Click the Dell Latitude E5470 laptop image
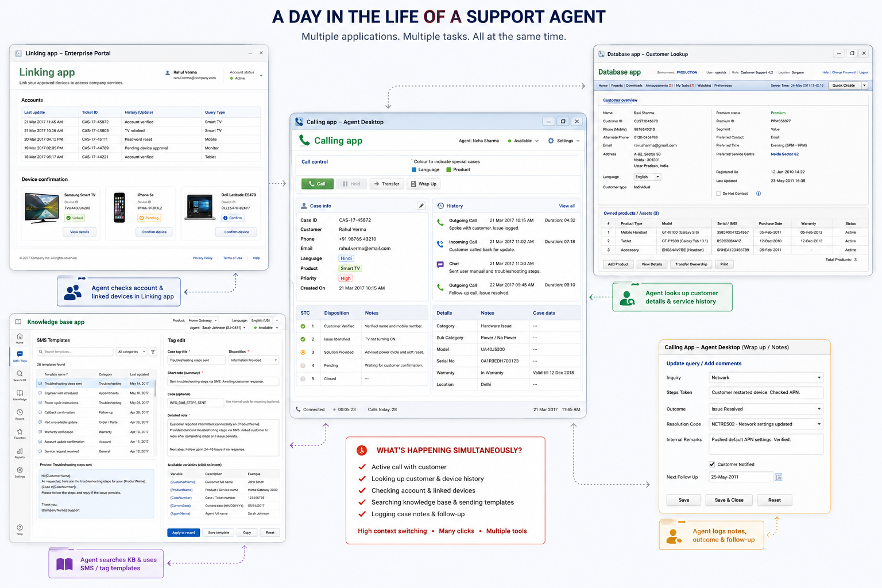This screenshot has width=882, height=588. coord(200,208)
